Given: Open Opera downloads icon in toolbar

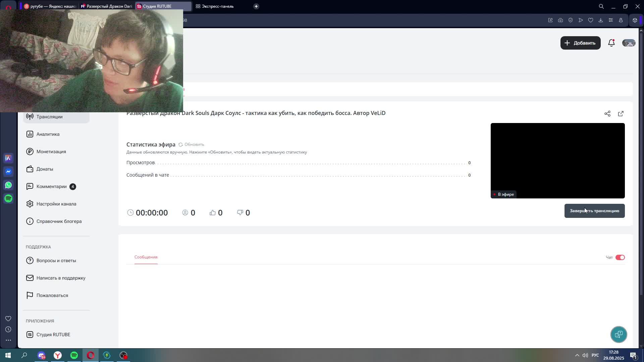Looking at the screenshot, I should 600,20.
